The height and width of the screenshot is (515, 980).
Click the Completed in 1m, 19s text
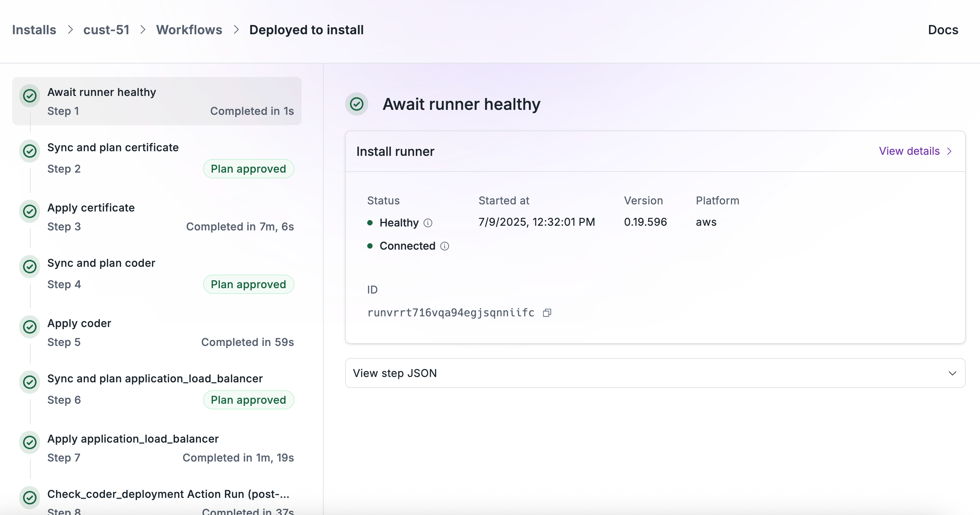[238, 458]
